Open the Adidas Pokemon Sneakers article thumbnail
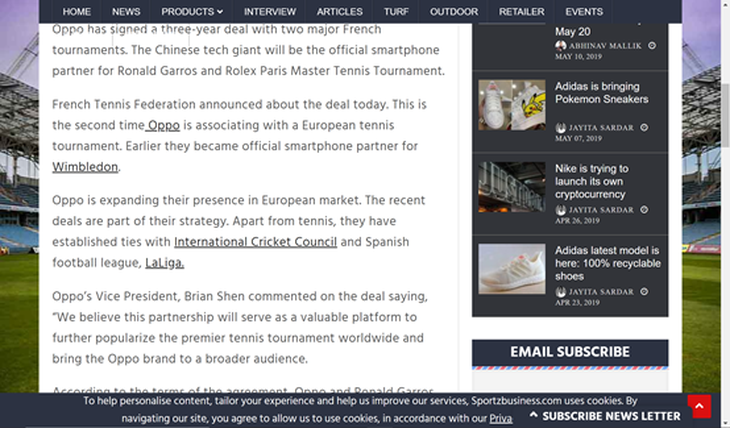The image size is (730, 428). pos(512,105)
